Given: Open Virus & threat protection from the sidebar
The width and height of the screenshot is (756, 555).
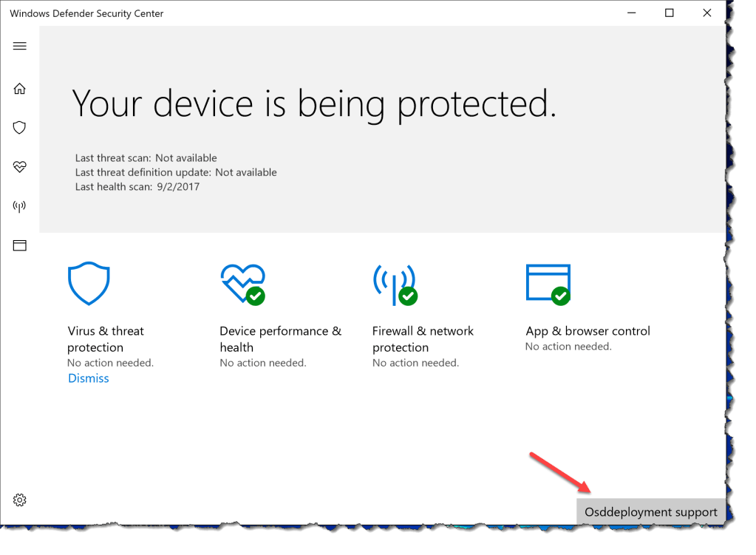Looking at the screenshot, I should [x=19, y=127].
